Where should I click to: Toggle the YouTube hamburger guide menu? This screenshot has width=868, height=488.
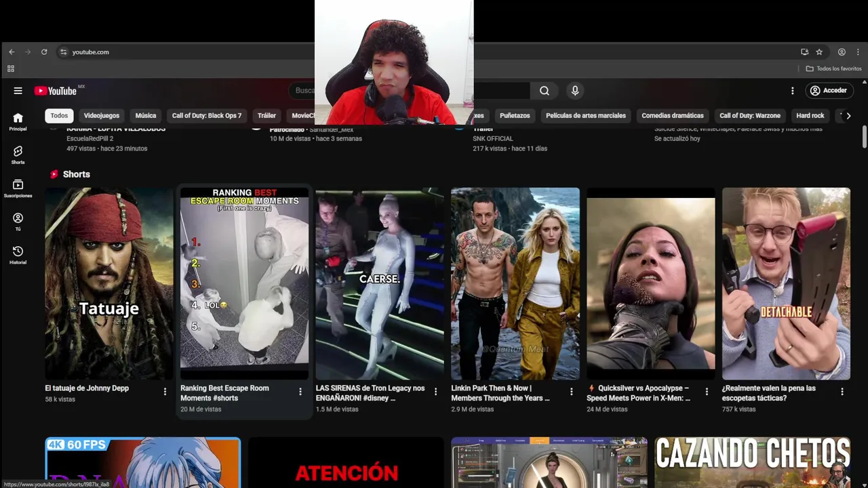18,91
